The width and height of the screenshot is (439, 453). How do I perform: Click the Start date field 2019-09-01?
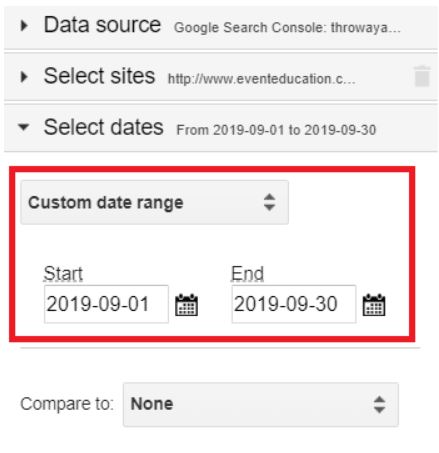click(106, 304)
